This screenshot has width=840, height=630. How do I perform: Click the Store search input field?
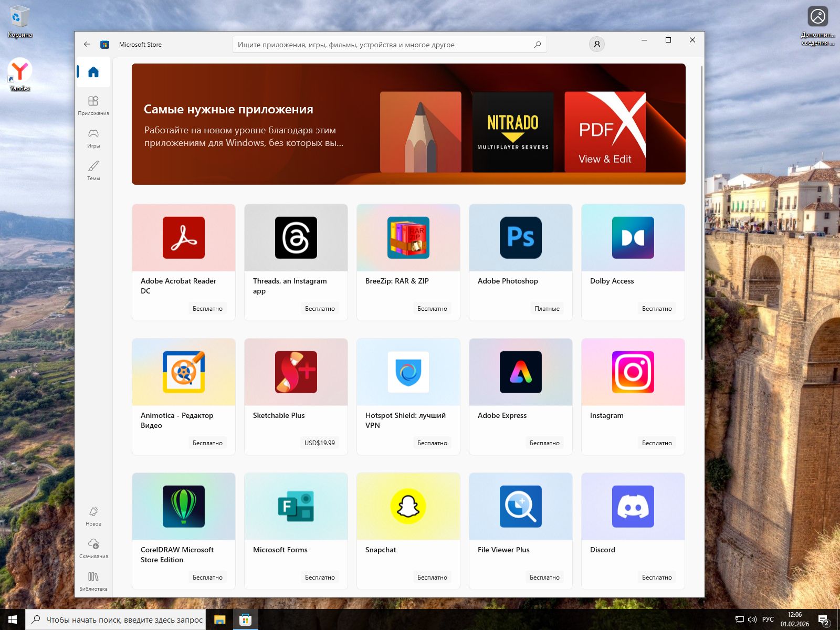(x=383, y=45)
